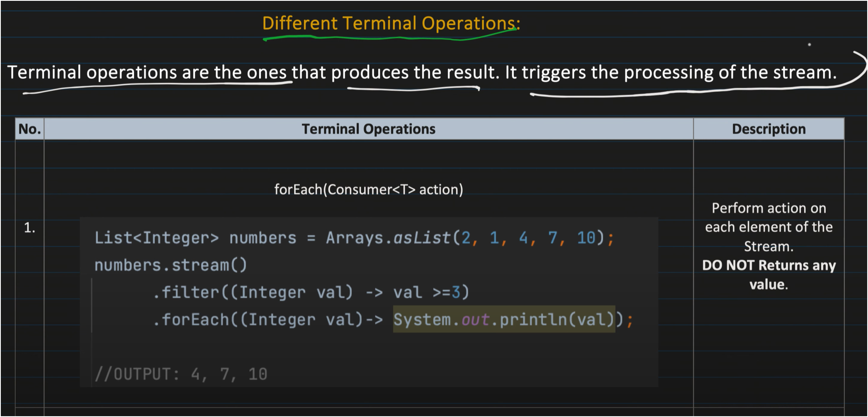Select the "Terminal Operations" column header
868x417 pixels.
point(368,129)
